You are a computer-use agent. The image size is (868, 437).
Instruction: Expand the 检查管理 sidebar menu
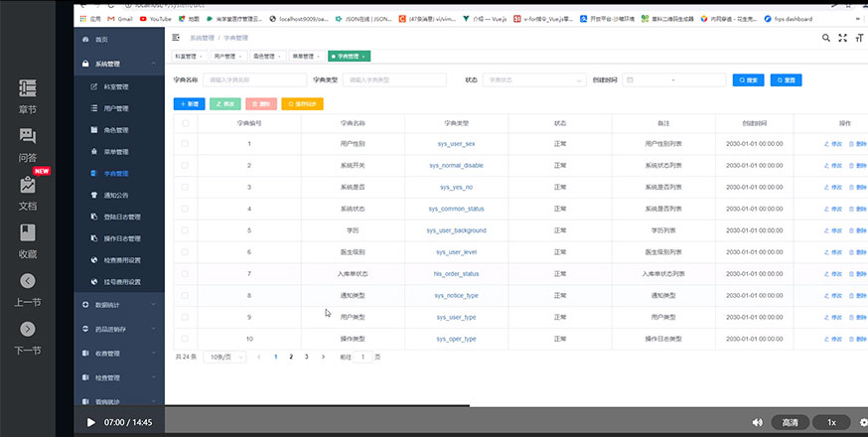(x=119, y=377)
